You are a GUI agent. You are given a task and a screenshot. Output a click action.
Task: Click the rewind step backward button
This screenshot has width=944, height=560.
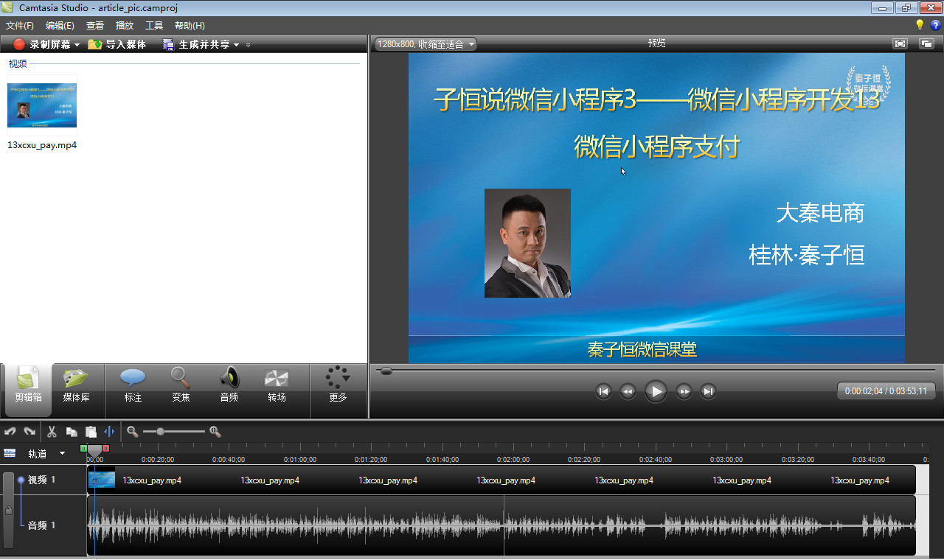pos(628,391)
